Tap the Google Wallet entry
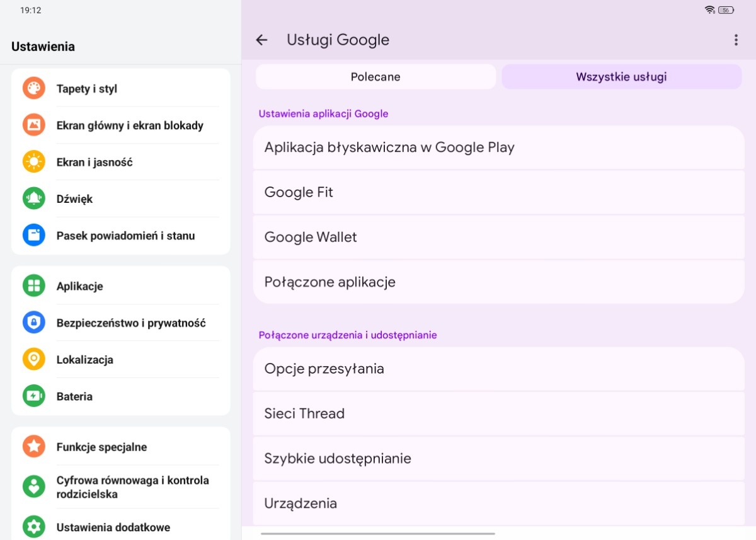The width and height of the screenshot is (756, 540). (498, 237)
